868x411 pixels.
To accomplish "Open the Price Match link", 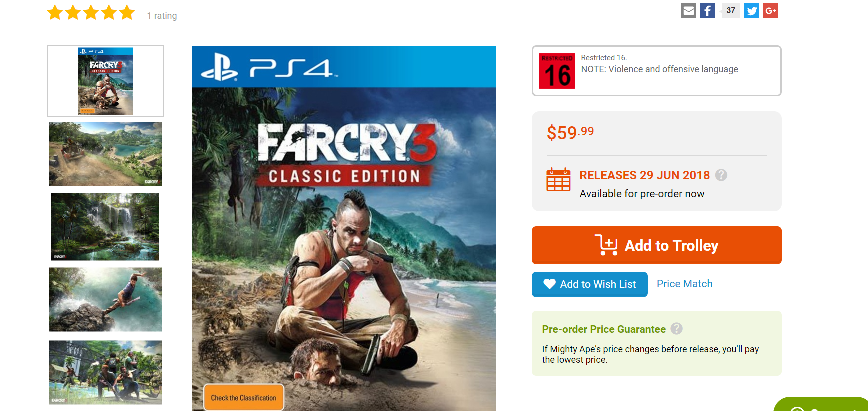I will (x=684, y=284).
